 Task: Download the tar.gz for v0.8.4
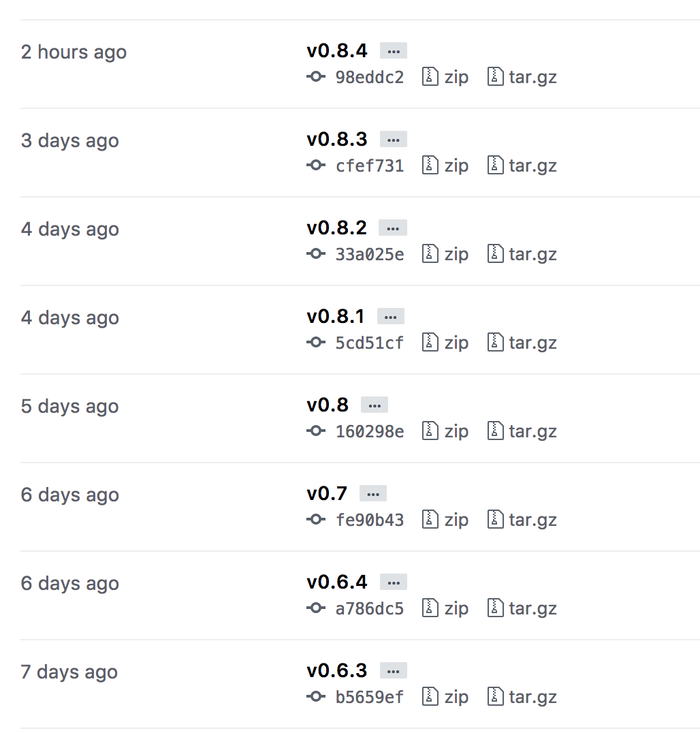532,77
